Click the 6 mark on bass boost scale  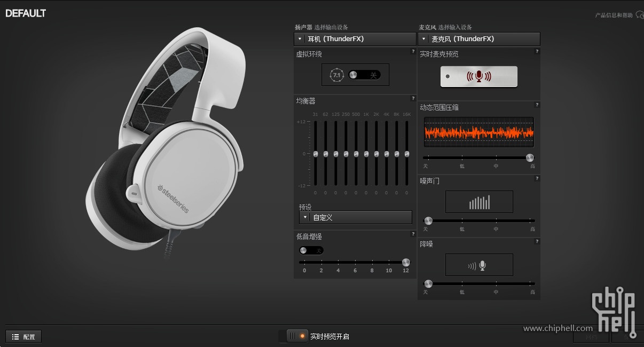355,271
